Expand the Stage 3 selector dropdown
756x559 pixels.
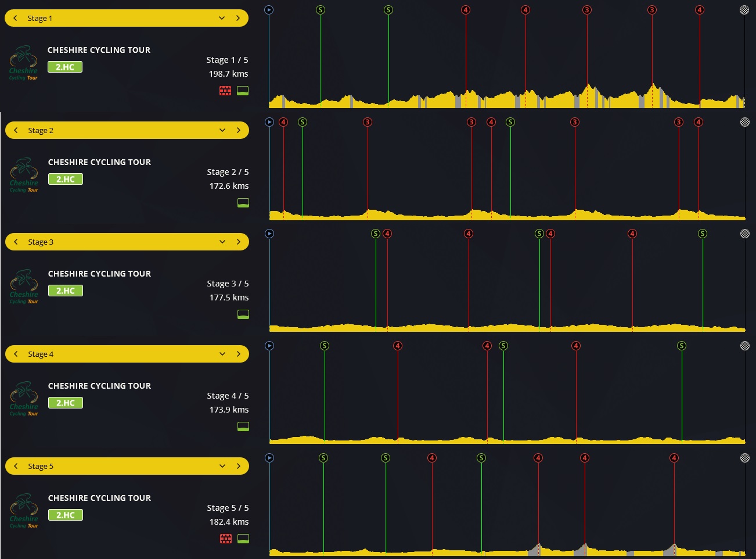pyautogui.click(x=222, y=242)
